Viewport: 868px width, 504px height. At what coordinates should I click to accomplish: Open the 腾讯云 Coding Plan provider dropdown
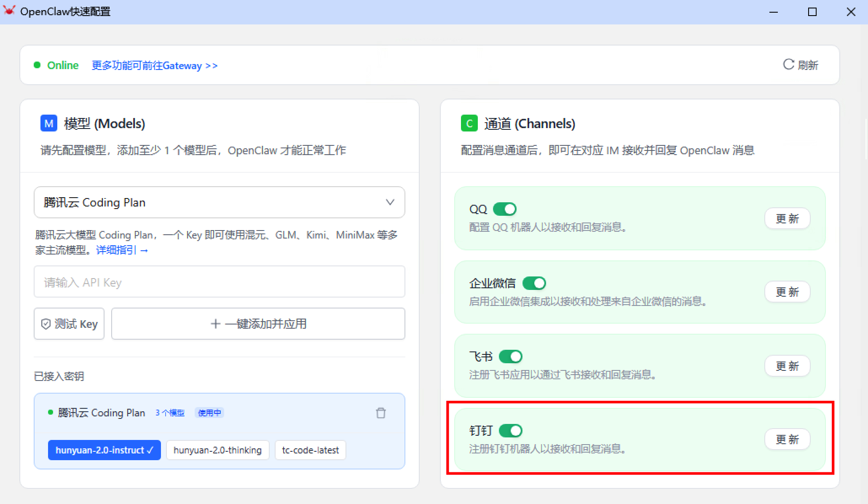click(x=219, y=202)
